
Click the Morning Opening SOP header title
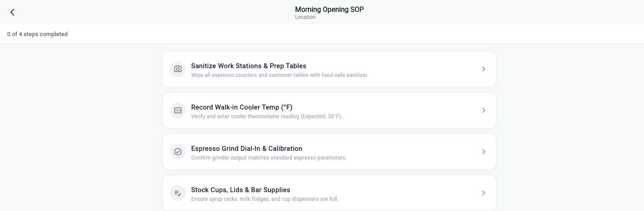329,9
